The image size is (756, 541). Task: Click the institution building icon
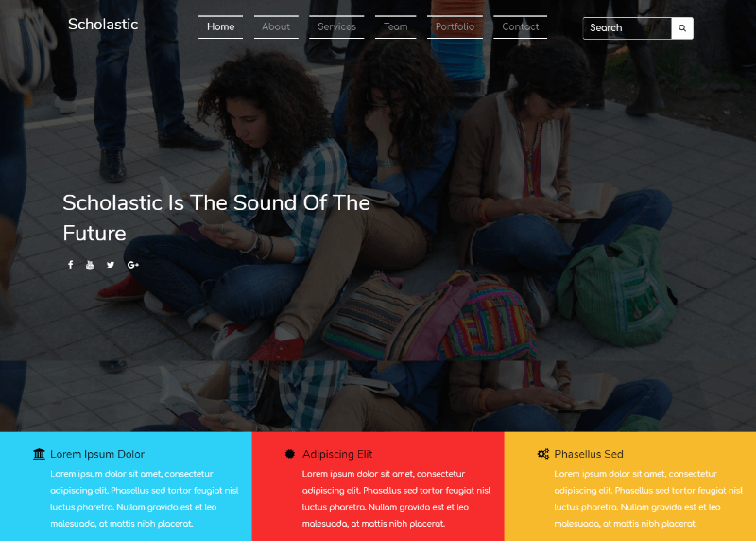[x=39, y=454]
